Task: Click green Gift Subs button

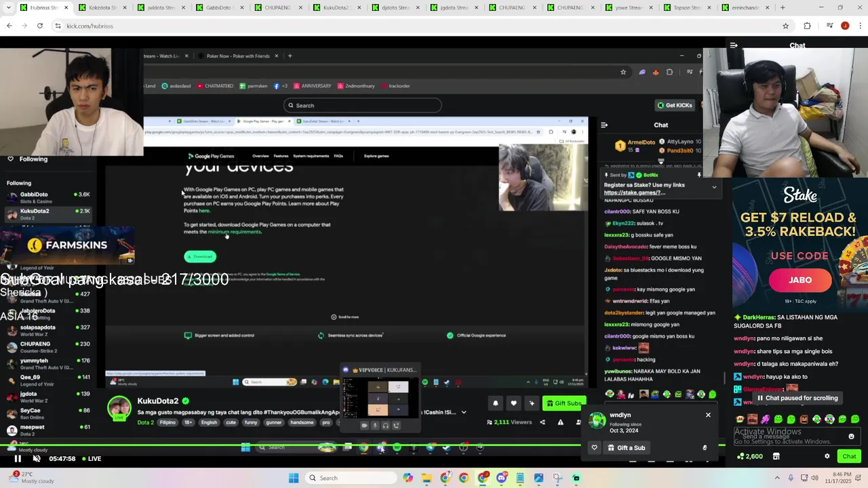Action: (564, 403)
